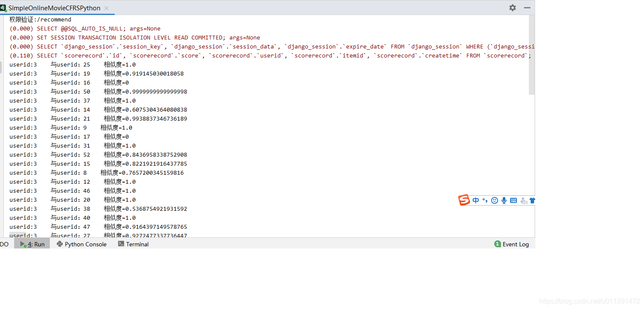Click the console vertical scrollbar thumb
The height and width of the screenshot is (309, 644).
(532, 55)
